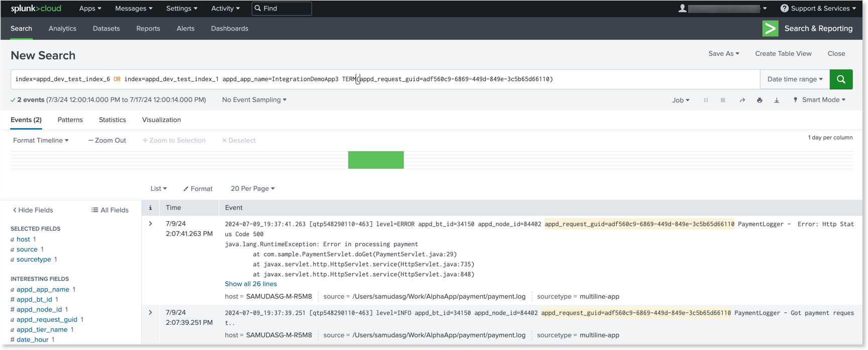Click Event column header
This screenshot has height=350, width=868.
(x=234, y=208)
